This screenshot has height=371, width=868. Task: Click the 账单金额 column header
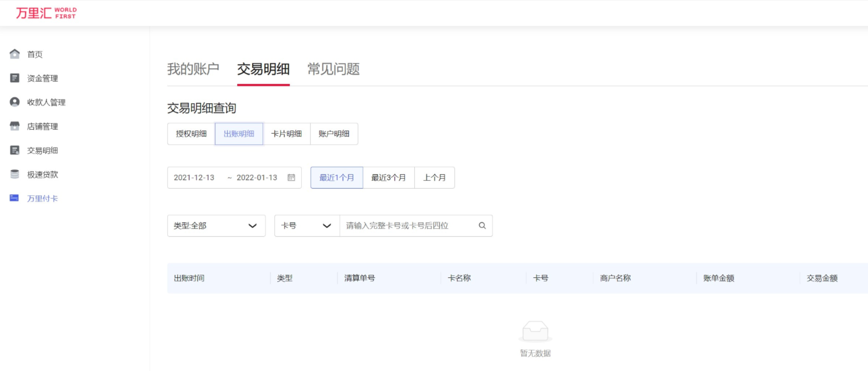click(719, 278)
